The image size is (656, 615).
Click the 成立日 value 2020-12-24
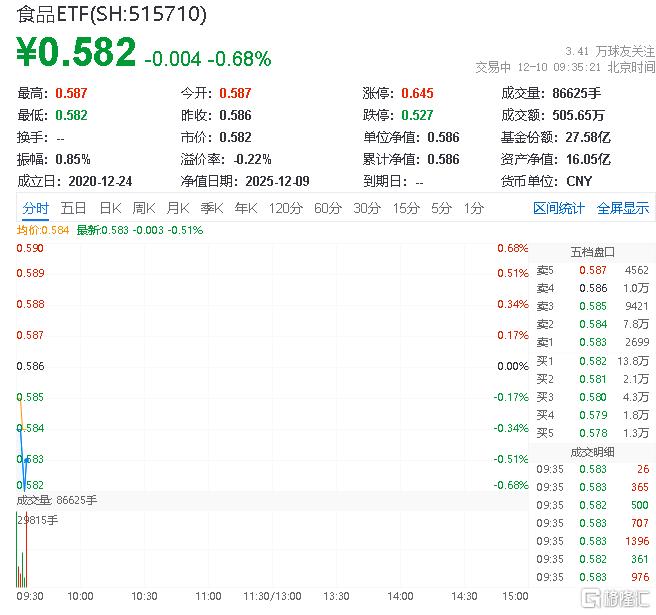[100, 181]
